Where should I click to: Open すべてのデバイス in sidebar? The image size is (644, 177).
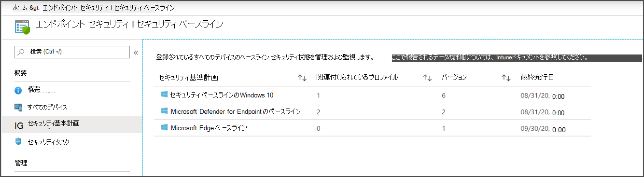[x=47, y=107]
